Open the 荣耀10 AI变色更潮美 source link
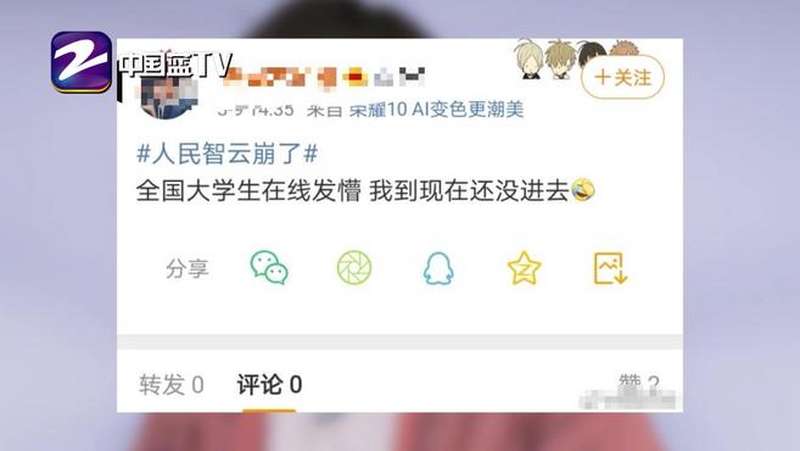This screenshot has width=800, height=451. point(437,109)
